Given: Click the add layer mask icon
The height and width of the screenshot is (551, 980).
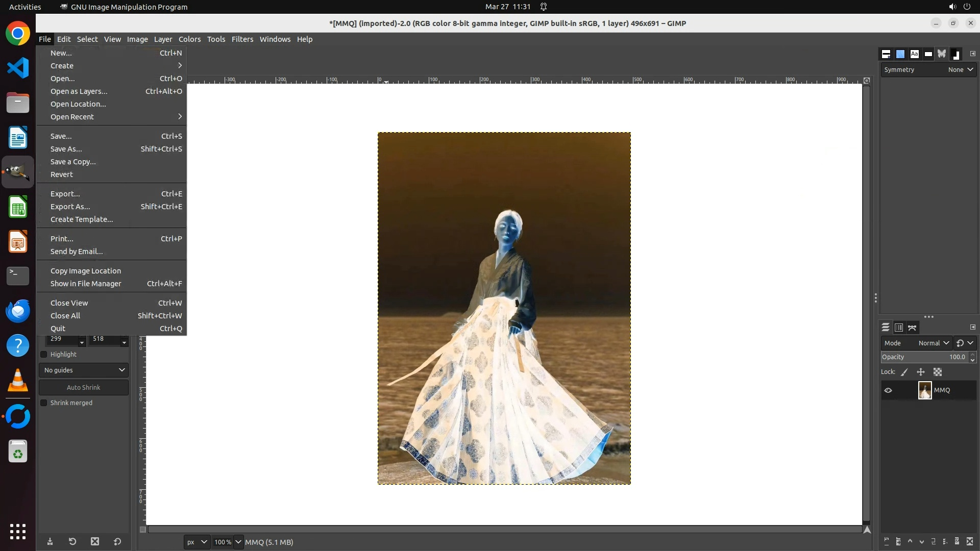Looking at the screenshot, I should 957,541.
